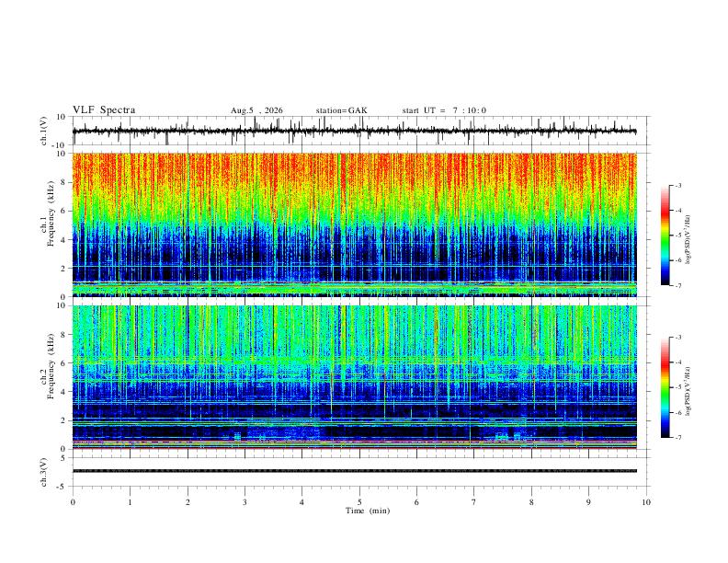Click the "8" tick on ch.1 frequency axis
The height and width of the screenshot is (563, 728).
(64, 182)
